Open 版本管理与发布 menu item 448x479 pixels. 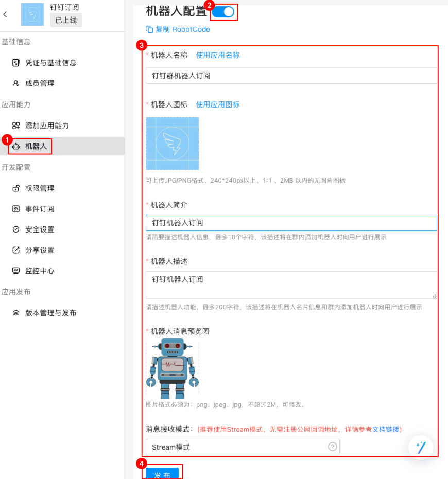click(62, 313)
